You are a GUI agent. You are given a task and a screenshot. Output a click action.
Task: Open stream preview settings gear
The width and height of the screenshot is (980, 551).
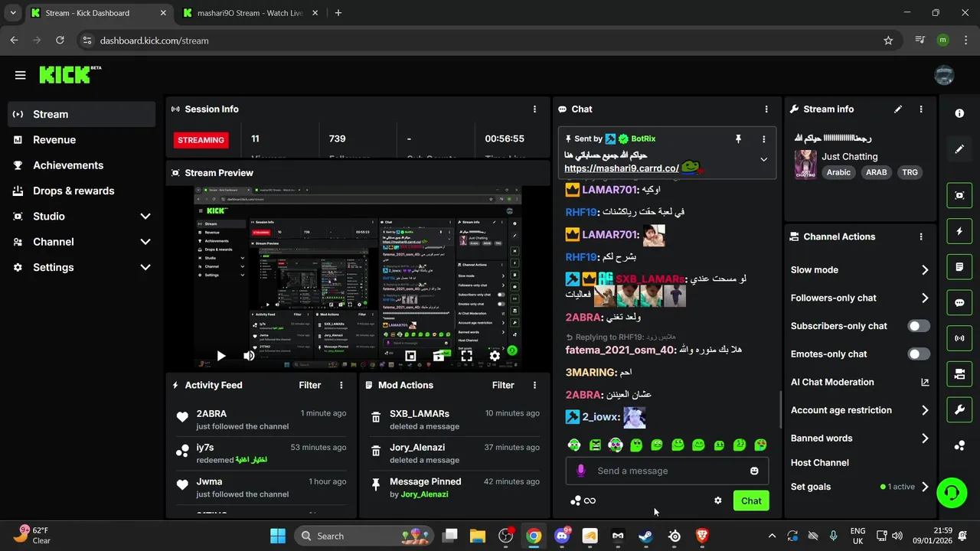click(495, 356)
